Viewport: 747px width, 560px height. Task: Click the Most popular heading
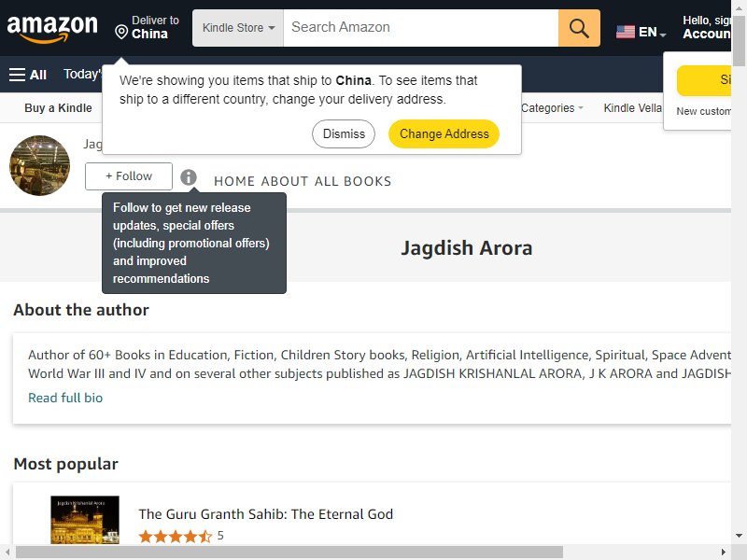(65, 464)
